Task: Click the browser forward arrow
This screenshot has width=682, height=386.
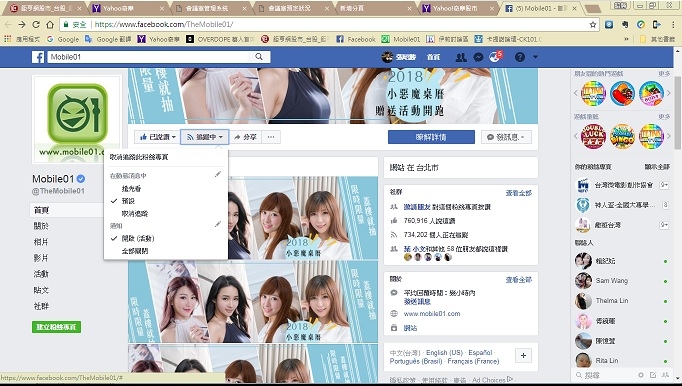Action: pos(22,24)
